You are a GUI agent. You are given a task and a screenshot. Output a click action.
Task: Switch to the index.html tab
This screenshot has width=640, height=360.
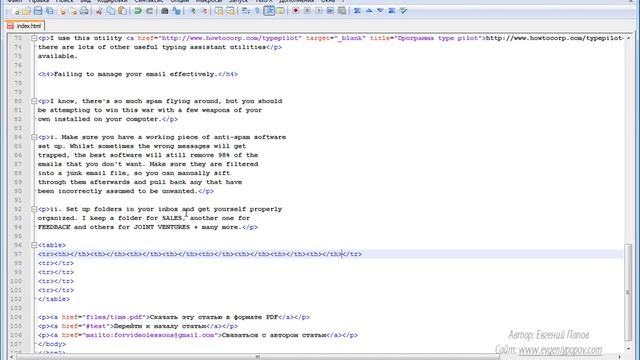[x=24, y=26]
